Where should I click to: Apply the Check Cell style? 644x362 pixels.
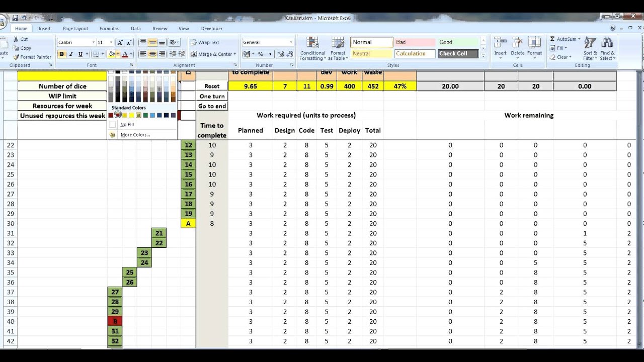[x=458, y=53]
